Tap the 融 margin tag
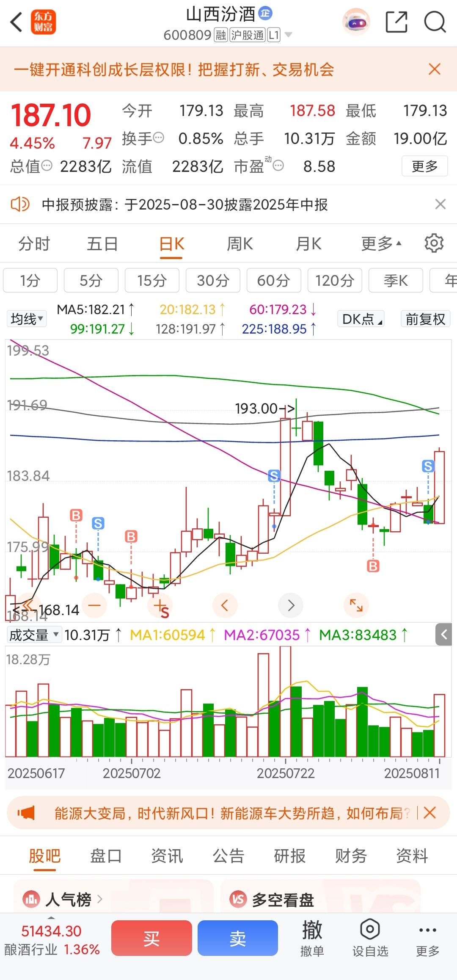This screenshot has width=457, height=980. 221,35
